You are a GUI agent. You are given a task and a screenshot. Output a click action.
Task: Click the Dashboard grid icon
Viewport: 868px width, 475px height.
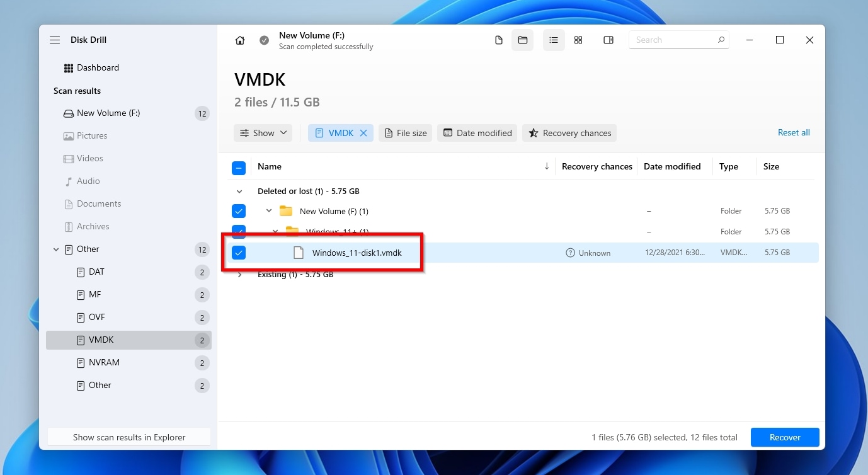click(69, 67)
